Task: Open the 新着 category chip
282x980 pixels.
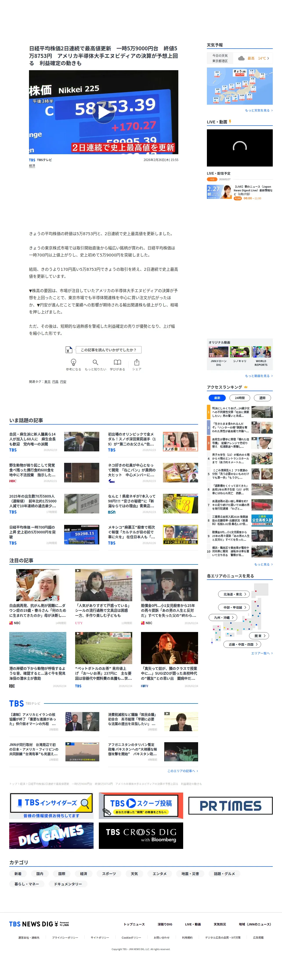Action: [x=18, y=874]
